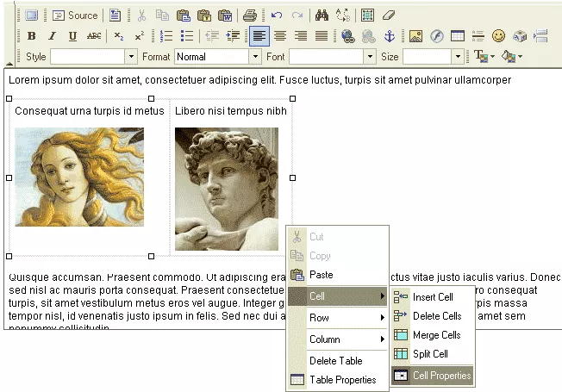The width and height of the screenshot is (562, 392).
Task: Open Cell Properties in submenu
Action: coord(432,376)
